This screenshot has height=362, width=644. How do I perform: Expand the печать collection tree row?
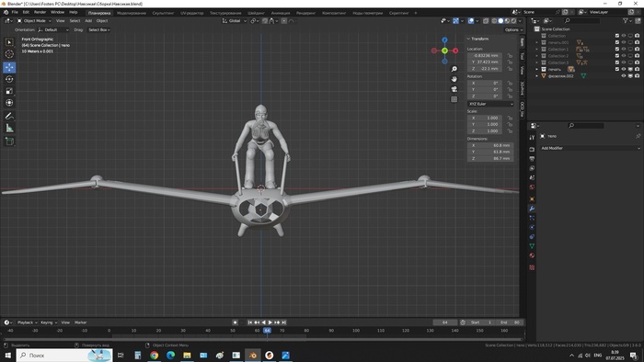click(x=536, y=69)
